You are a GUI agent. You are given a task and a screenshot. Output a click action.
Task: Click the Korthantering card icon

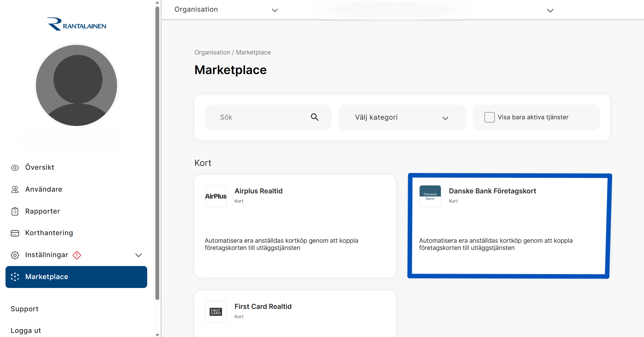click(x=15, y=233)
